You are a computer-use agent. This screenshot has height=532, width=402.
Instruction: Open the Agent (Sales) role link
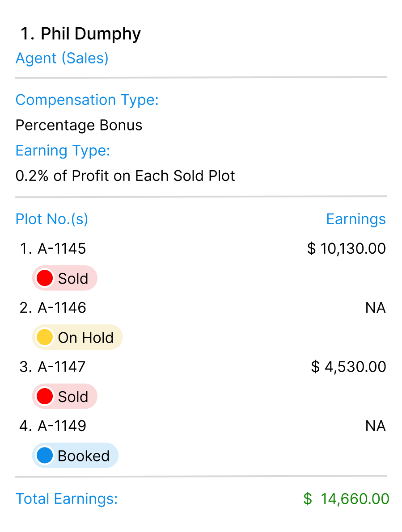[x=62, y=58]
